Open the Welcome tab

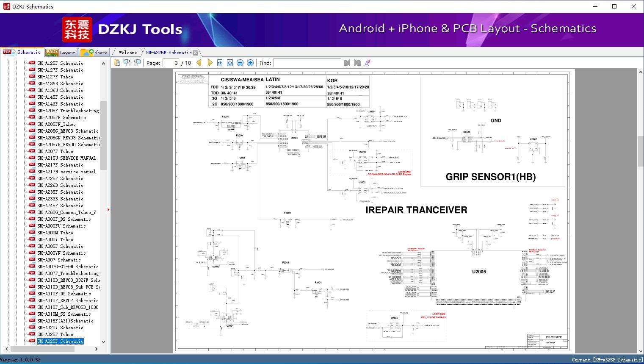click(127, 52)
